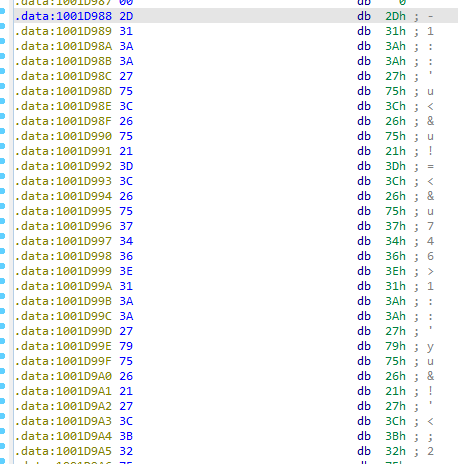Click the breakpoint dot beside 1001D99A

(2, 281)
